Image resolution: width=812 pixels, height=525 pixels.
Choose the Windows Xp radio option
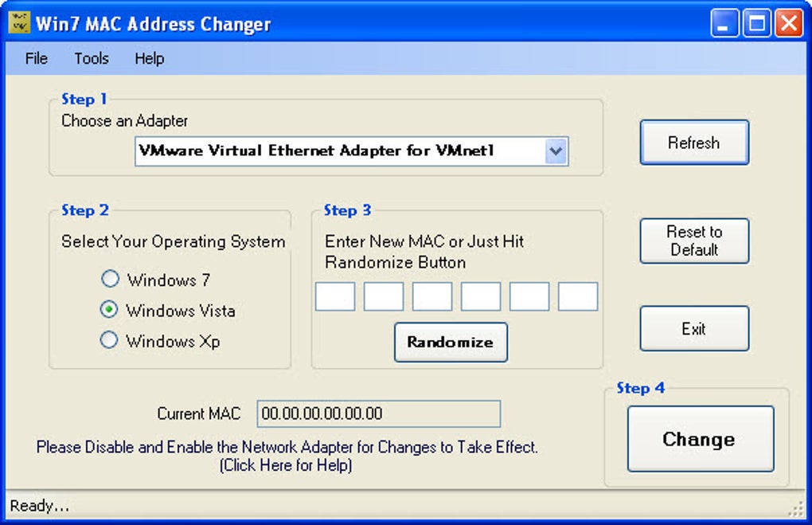[109, 340]
